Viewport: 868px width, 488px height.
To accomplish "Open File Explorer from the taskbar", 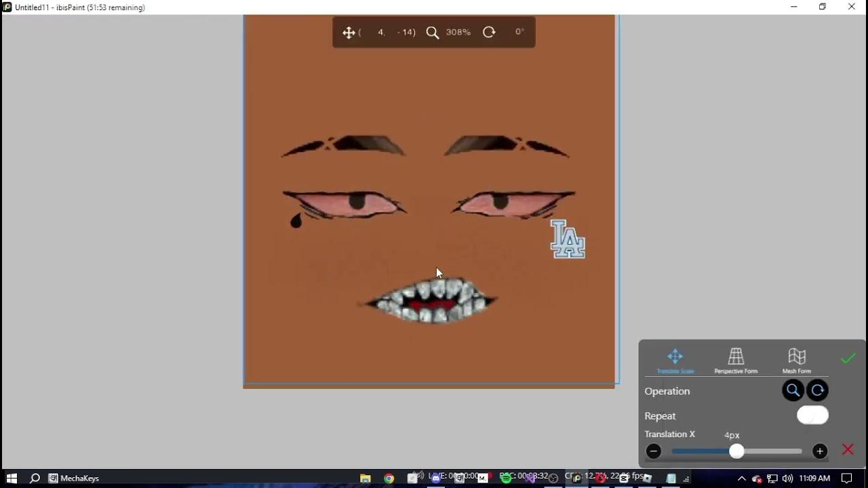I will (365, 478).
